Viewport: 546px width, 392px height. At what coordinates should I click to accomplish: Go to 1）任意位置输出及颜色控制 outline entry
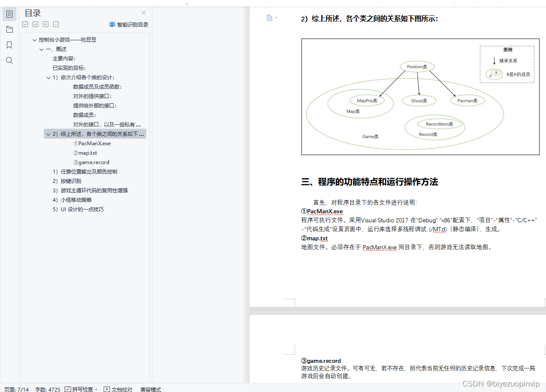click(85, 172)
